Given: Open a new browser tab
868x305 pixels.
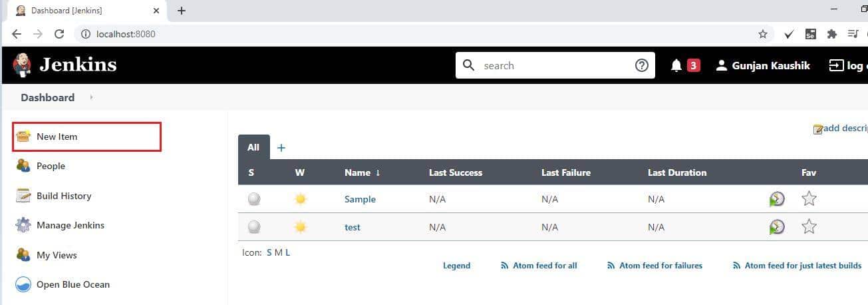Looking at the screenshot, I should (x=182, y=11).
